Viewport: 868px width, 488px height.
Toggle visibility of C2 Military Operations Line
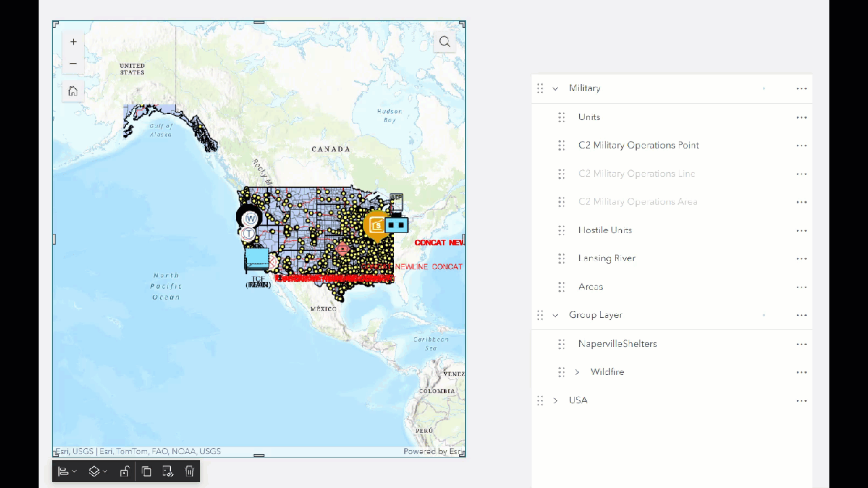(637, 174)
